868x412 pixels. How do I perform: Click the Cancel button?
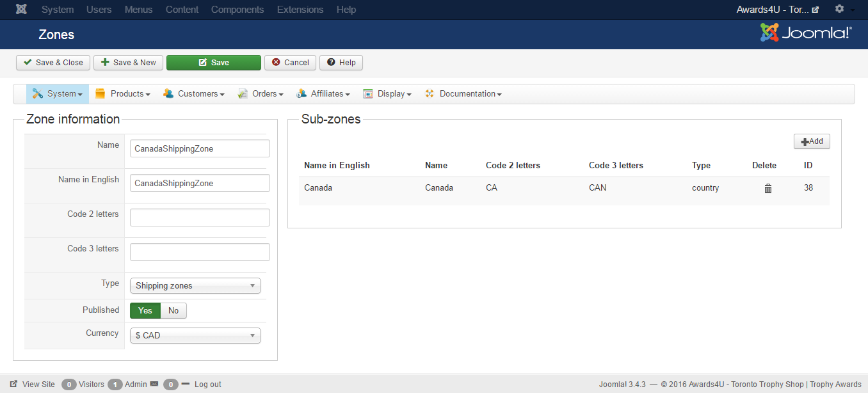tap(290, 62)
